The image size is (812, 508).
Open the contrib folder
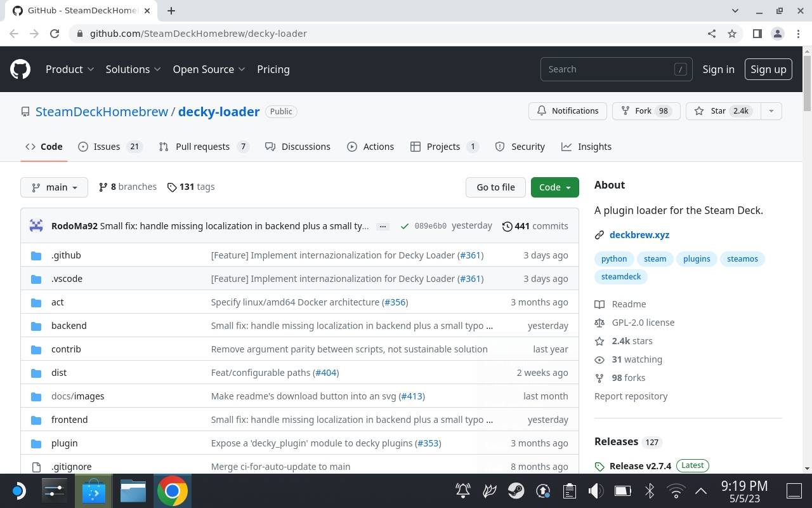point(66,349)
